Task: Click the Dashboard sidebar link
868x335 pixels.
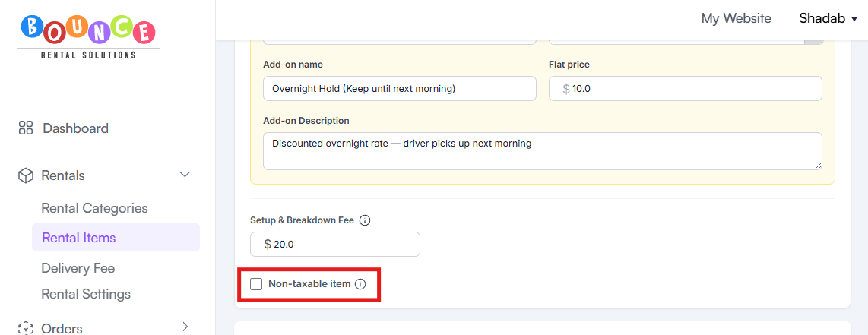Action: 75,128
